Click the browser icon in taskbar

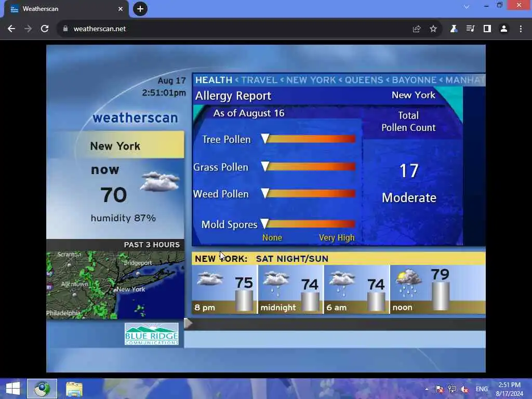click(42, 389)
